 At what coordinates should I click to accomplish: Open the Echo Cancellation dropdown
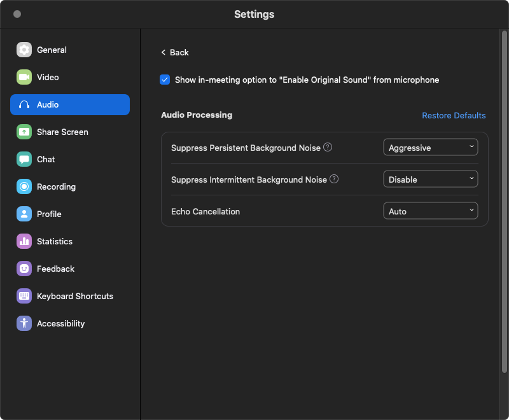coord(430,211)
